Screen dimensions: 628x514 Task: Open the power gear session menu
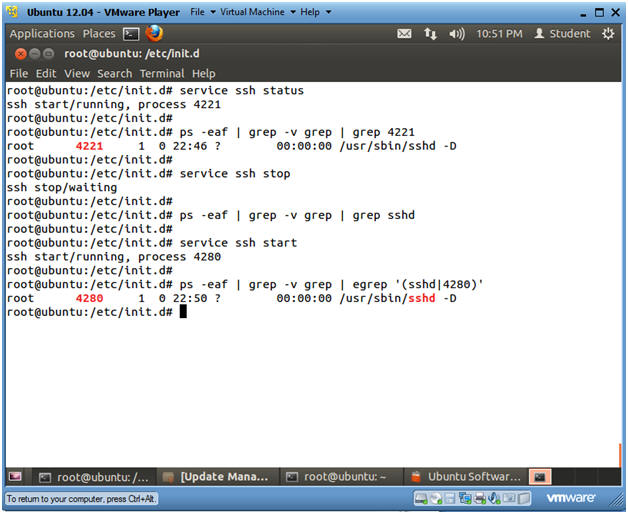608,34
